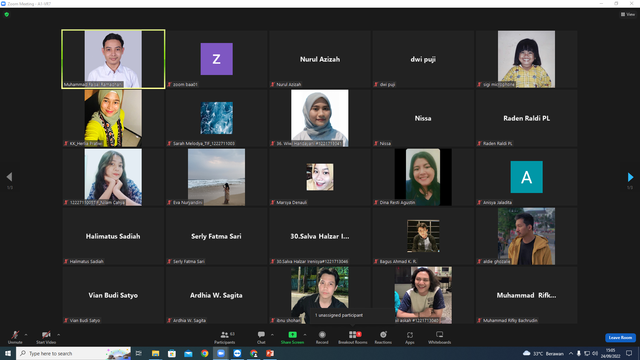Start Video from the Zoom toolbar
This screenshot has width=640, height=360.
pyautogui.click(x=46, y=337)
